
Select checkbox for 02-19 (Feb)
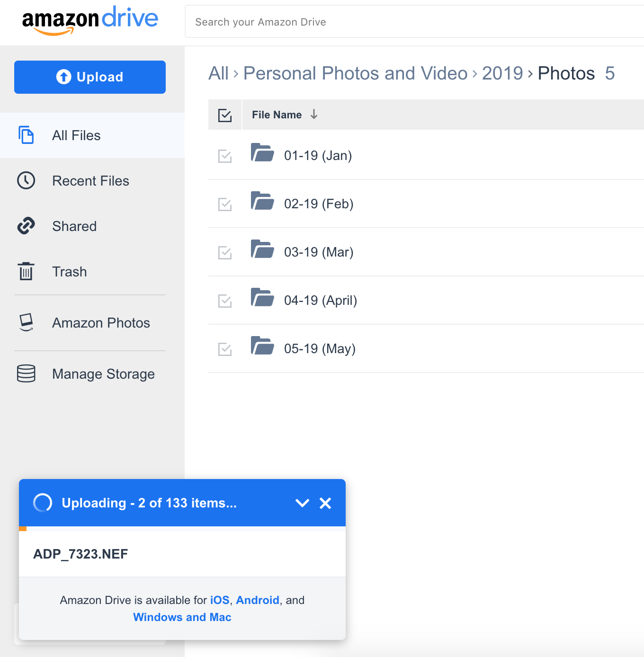(225, 204)
